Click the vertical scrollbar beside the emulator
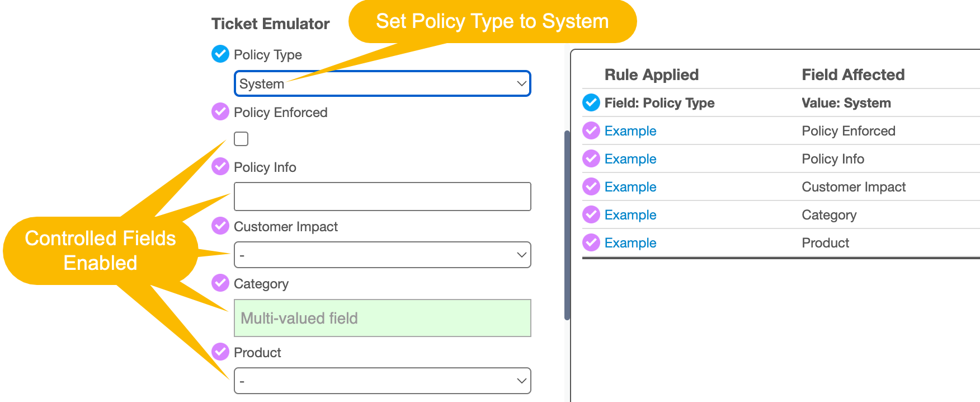This screenshot has width=980, height=402. coord(567,225)
